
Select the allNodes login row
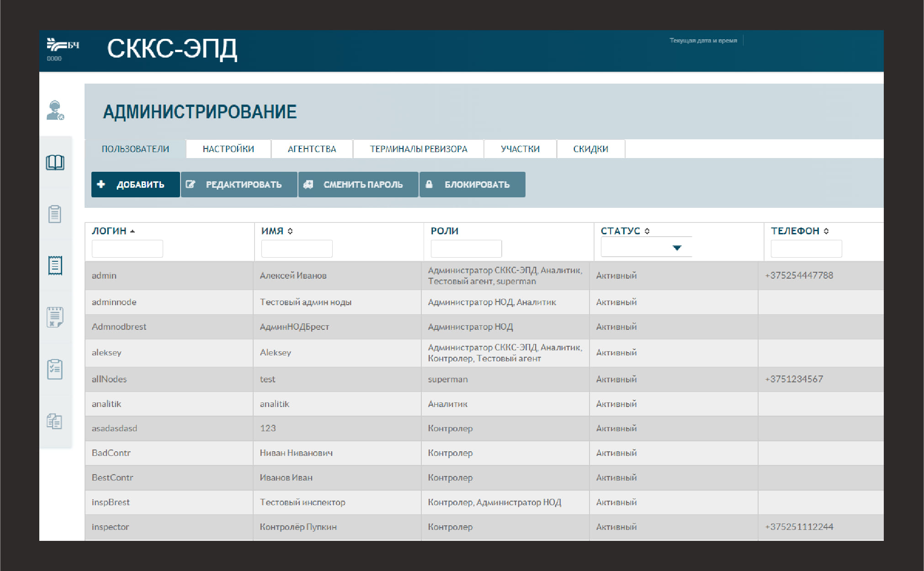(x=484, y=379)
